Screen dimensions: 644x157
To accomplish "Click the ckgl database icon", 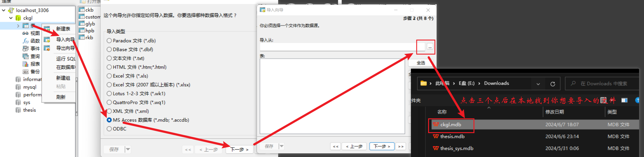I will coord(18,18).
